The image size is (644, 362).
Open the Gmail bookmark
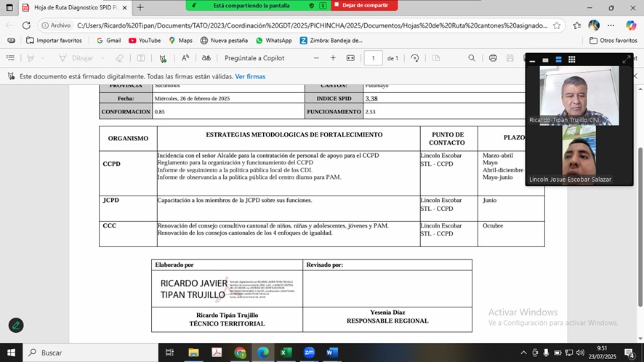(109, 40)
